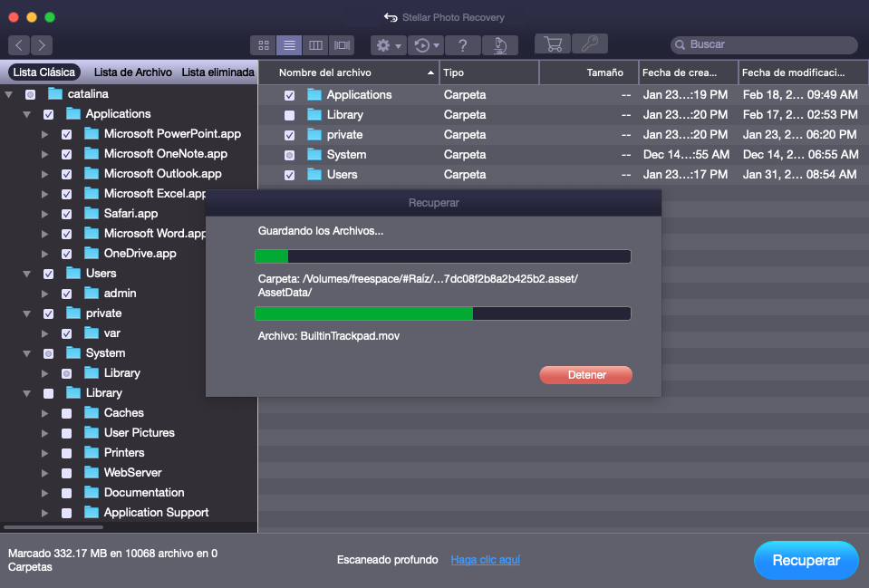Image resolution: width=869 pixels, height=588 pixels.
Task: Click the microscope deep scan icon
Action: click(500, 45)
